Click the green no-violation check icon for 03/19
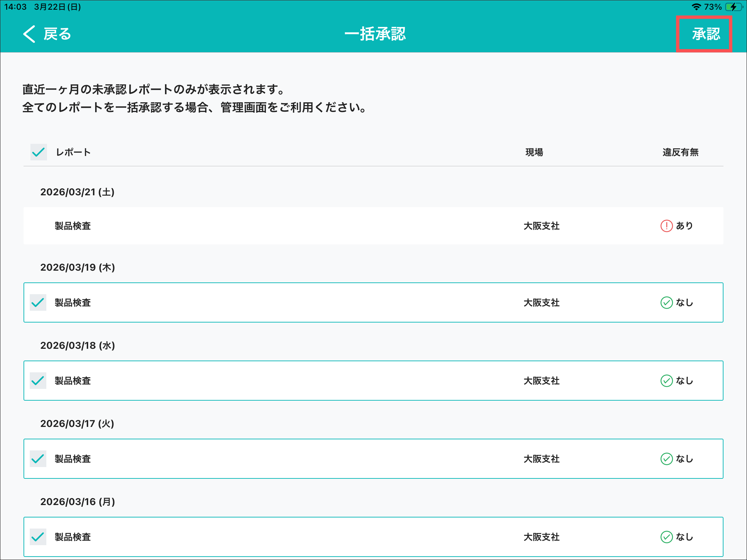The height and width of the screenshot is (560, 747). pyautogui.click(x=666, y=302)
